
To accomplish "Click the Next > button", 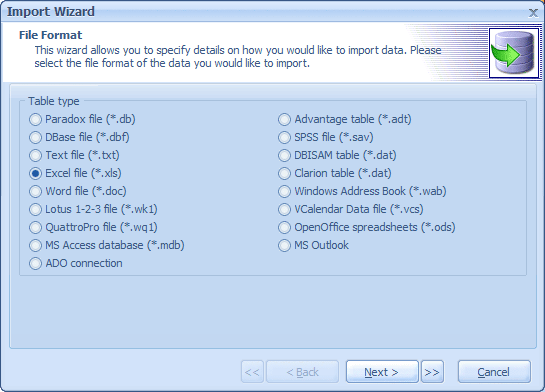I will click(382, 372).
